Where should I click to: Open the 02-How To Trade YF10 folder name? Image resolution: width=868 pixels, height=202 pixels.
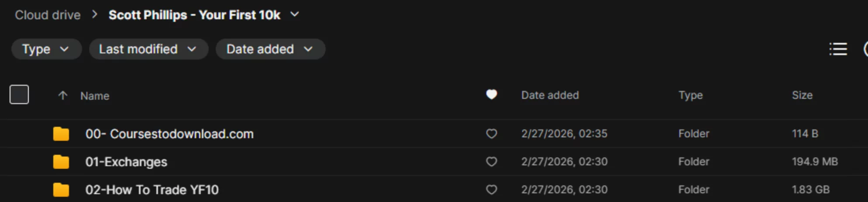(x=152, y=190)
